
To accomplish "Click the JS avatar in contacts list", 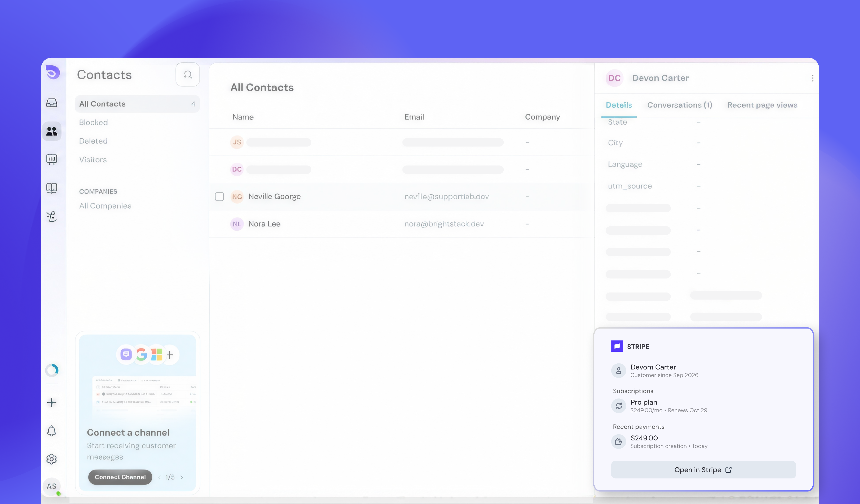I will (x=237, y=142).
